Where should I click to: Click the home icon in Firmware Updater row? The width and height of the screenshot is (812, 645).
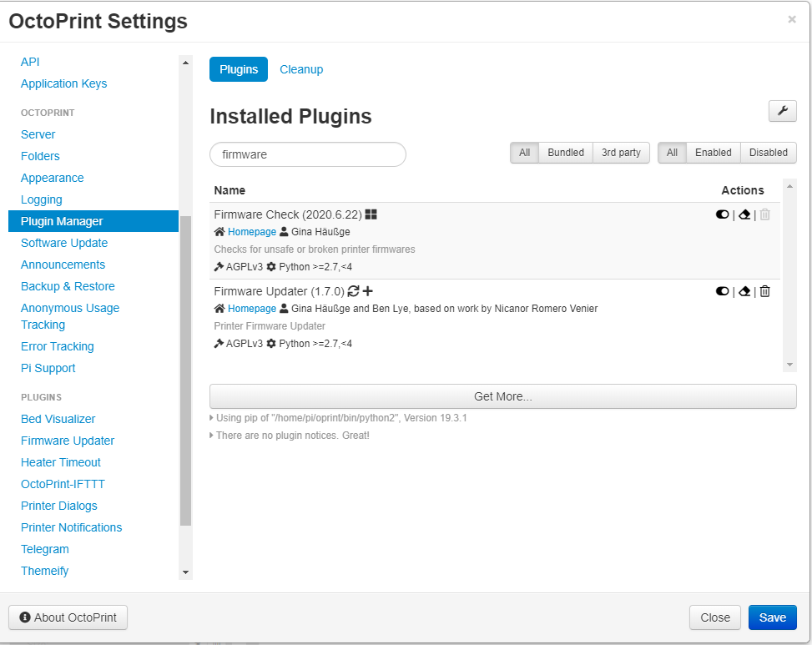(x=219, y=308)
